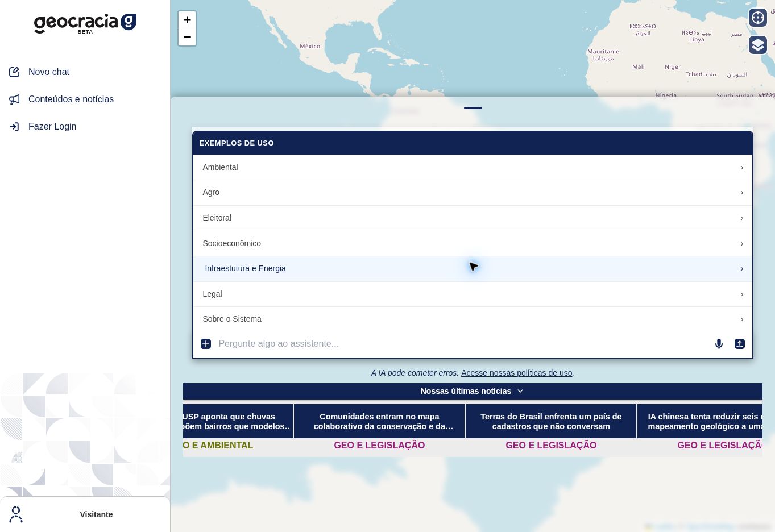Activate the microphone voice input

tap(719, 344)
